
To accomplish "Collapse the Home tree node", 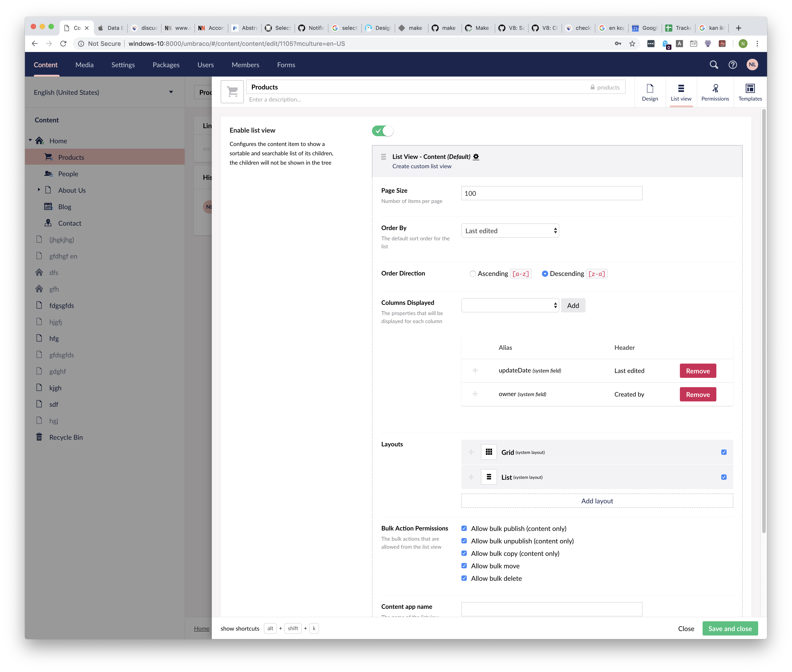I will point(30,140).
